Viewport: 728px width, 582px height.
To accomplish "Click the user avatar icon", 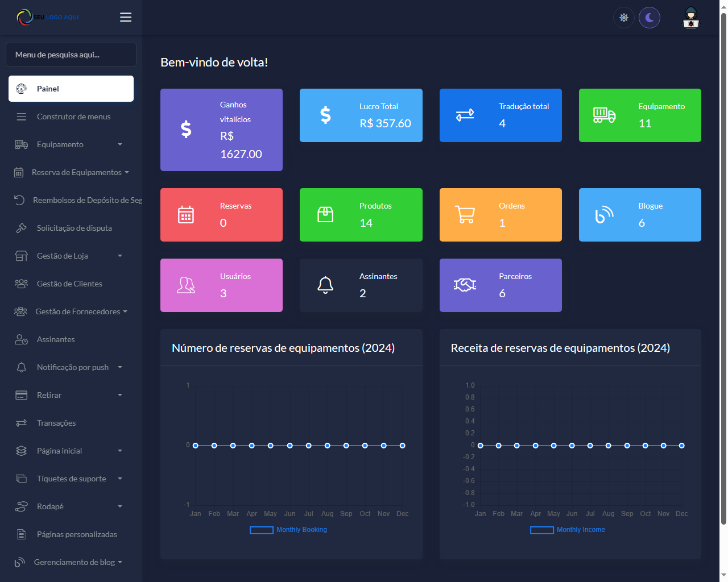I will coord(690,18).
